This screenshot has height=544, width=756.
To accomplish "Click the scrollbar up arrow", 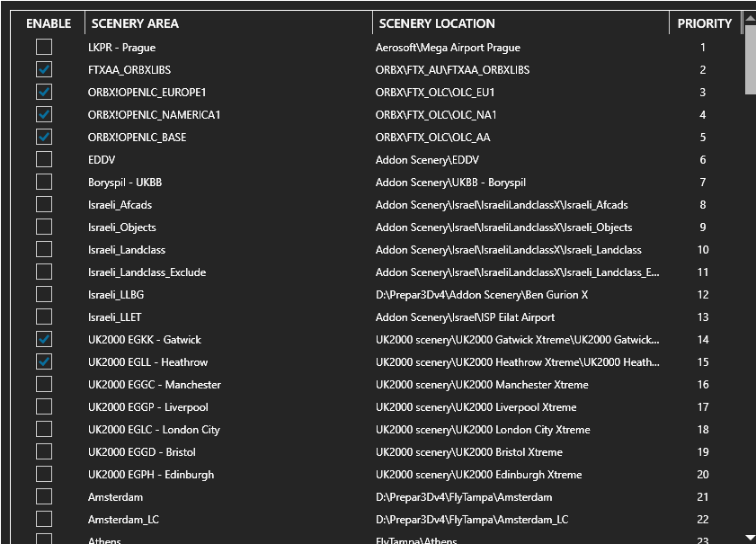I will coord(751,19).
